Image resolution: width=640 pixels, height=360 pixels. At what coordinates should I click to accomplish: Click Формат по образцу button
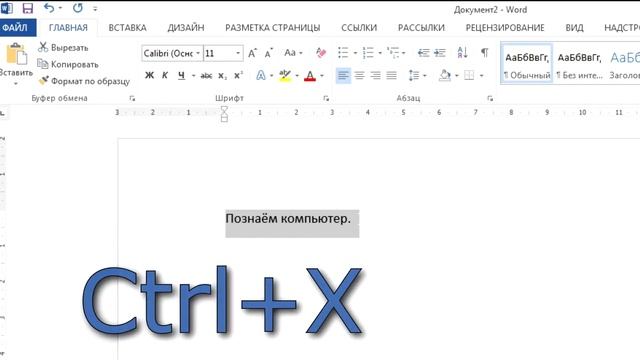pyautogui.click(x=84, y=81)
